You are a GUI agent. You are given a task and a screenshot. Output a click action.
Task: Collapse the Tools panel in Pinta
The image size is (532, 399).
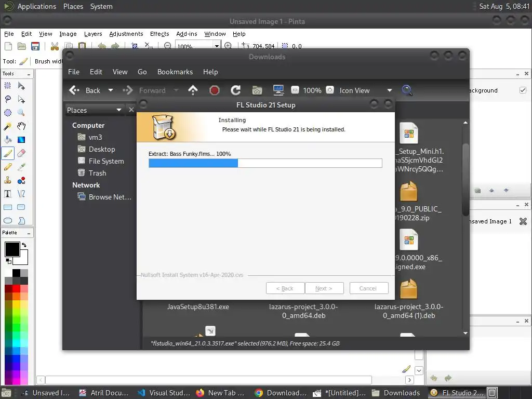pyautogui.click(x=29, y=74)
